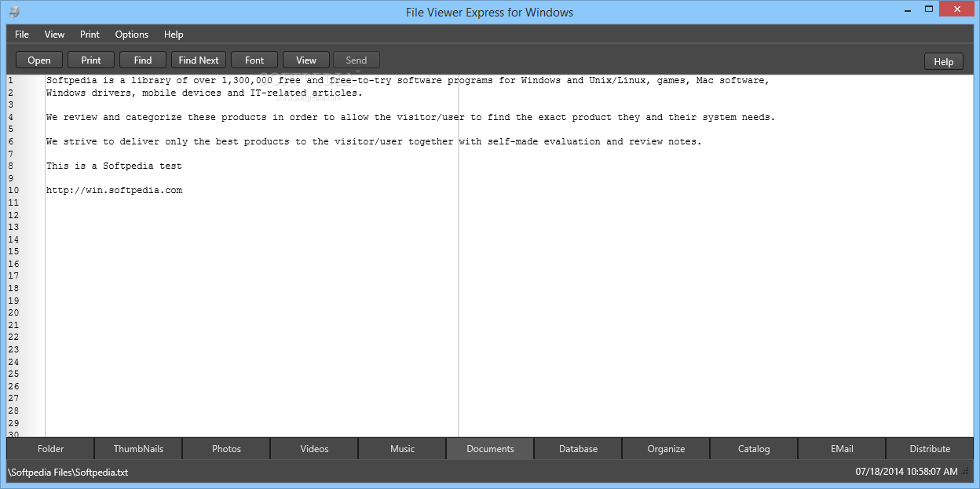Switch to the Distribute tab
This screenshot has height=489, width=980.
(930, 449)
